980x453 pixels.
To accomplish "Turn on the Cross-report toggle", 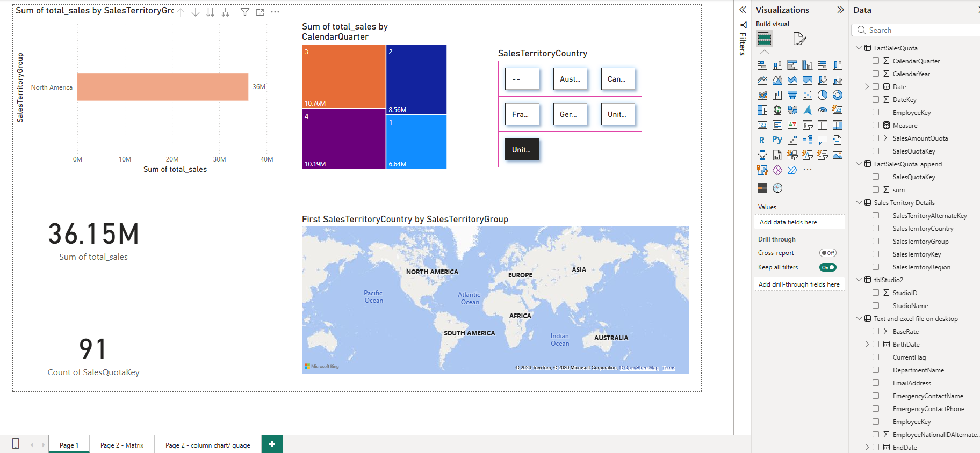I will pos(827,253).
